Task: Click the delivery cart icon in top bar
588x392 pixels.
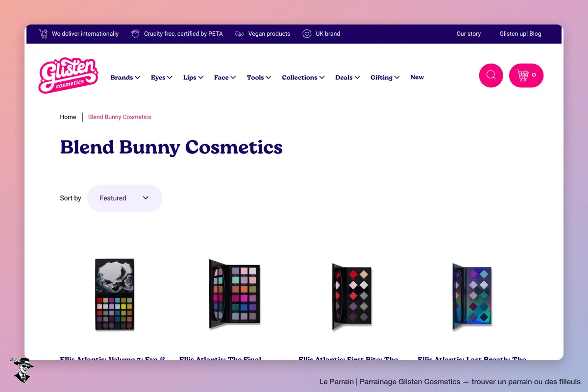Action: 44,34
